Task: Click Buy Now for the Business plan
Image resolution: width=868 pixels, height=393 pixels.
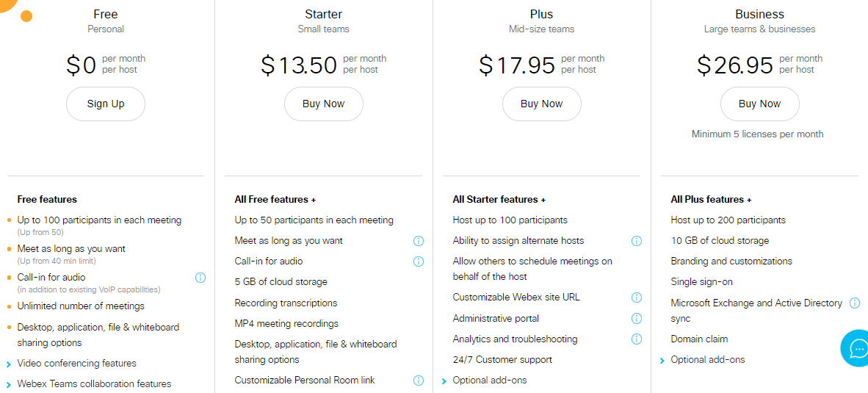Action: [x=759, y=104]
